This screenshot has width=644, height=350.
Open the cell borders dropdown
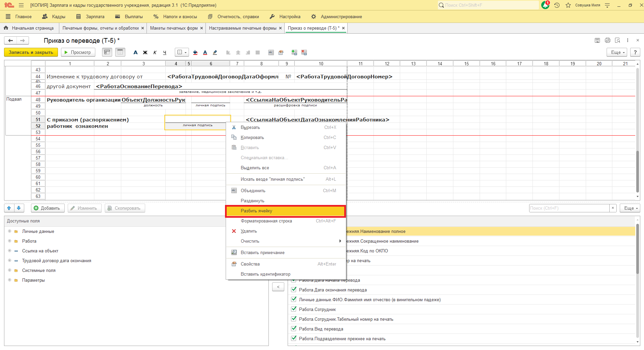click(182, 52)
